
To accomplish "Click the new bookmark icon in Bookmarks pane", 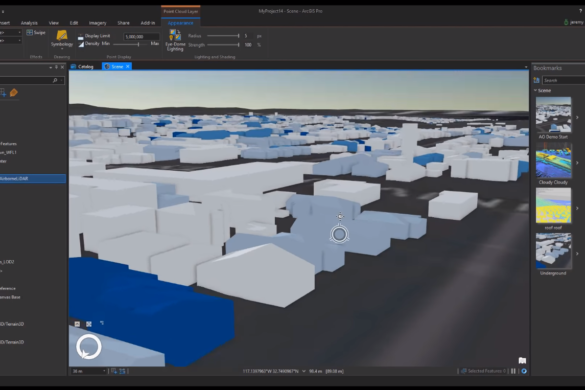I will point(536,80).
